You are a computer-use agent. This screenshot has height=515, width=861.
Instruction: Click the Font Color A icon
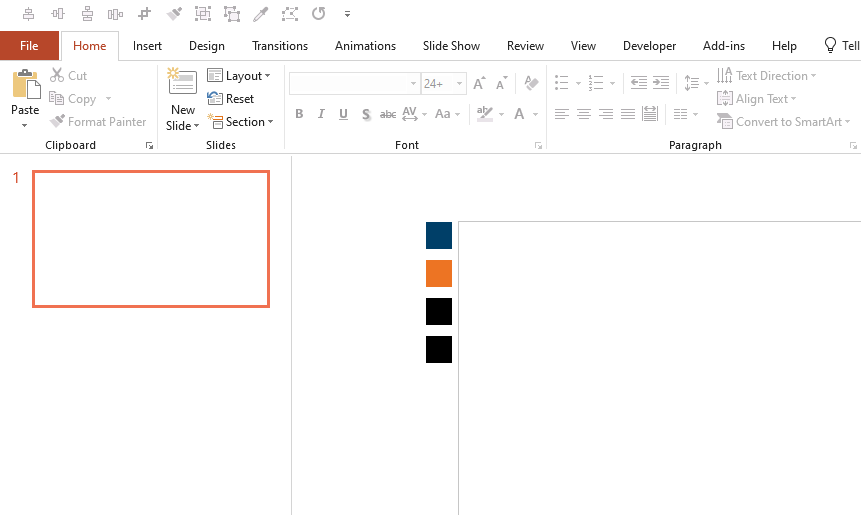(x=519, y=114)
